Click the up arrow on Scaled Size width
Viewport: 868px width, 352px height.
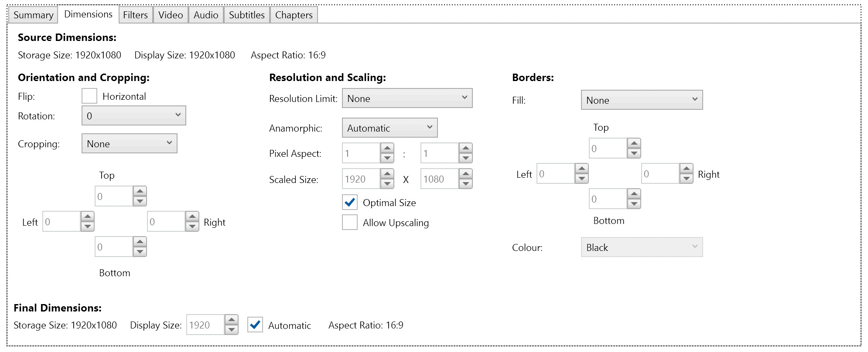click(387, 174)
